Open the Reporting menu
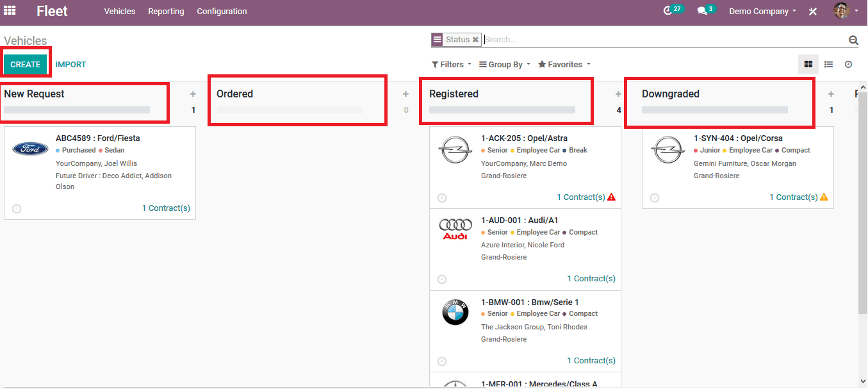Image resolution: width=868 pixels, height=389 pixels. (166, 12)
